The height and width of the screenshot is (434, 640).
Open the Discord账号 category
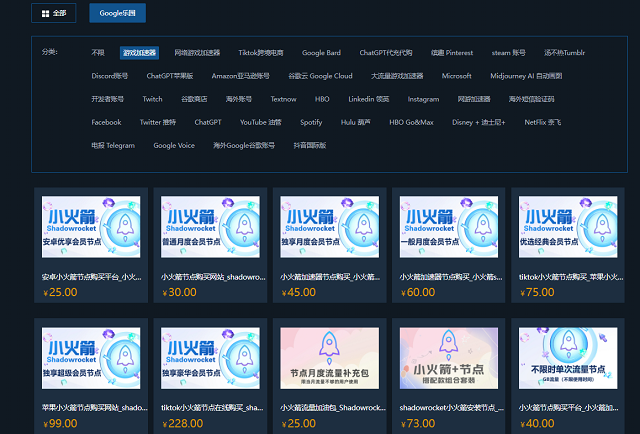click(109, 76)
